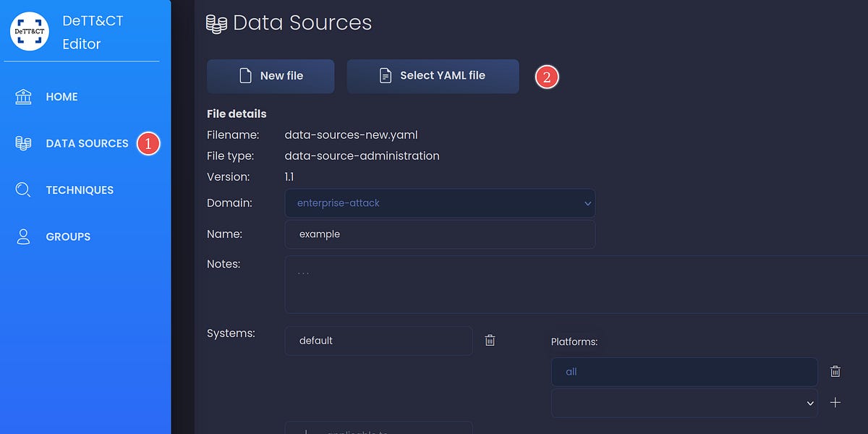868x434 pixels.
Task: Delete the 'all' platform using its trash icon
Action: (x=835, y=371)
